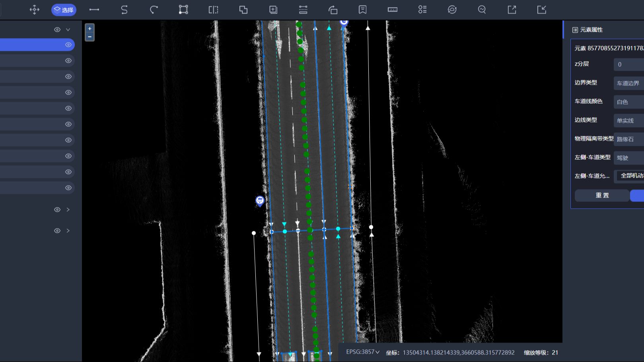Click the 边界类型 label
644x362 pixels.
586,83
